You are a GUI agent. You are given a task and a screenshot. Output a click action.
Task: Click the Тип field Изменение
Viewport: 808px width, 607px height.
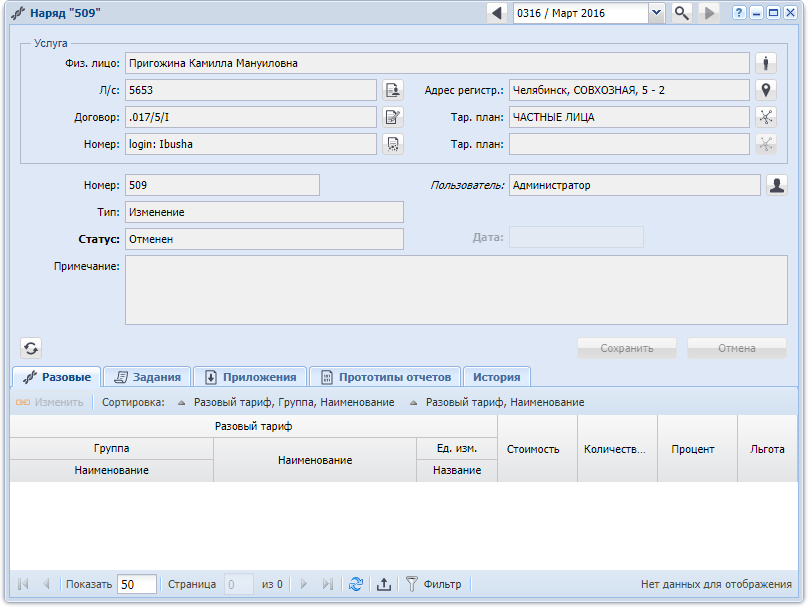click(264, 212)
